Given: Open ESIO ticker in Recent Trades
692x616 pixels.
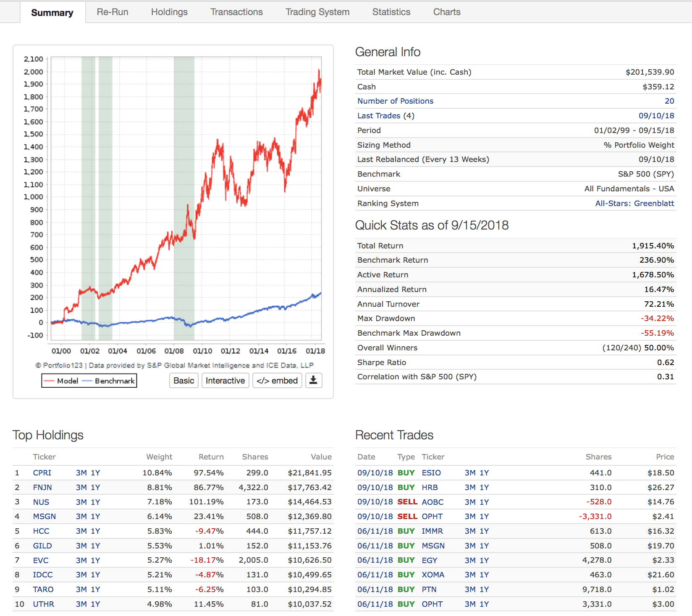Looking at the screenshot, I should pos(431,473).
